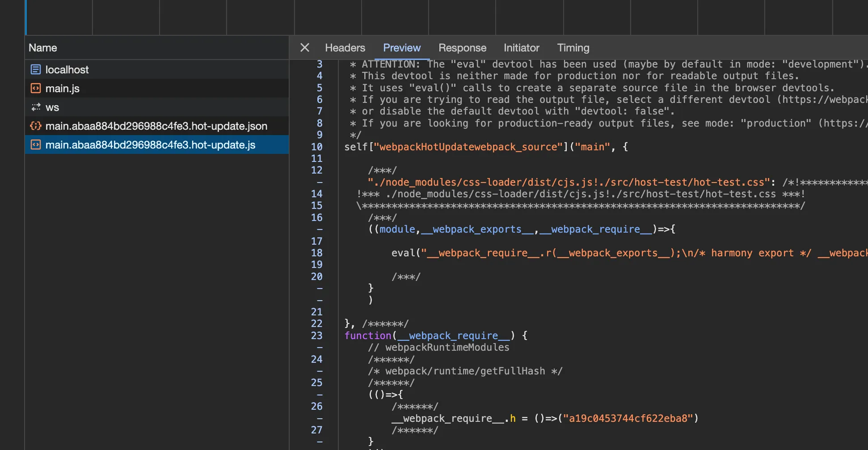Close the request details panel

coord(305,47)
